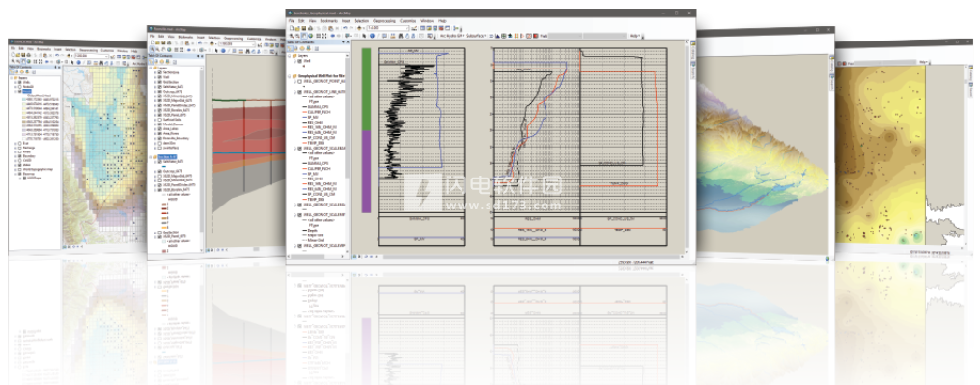The height and width of the screenshot is (385, 980).
Task: Open Insert menu in cross-section window
Action: click(201, 37)
